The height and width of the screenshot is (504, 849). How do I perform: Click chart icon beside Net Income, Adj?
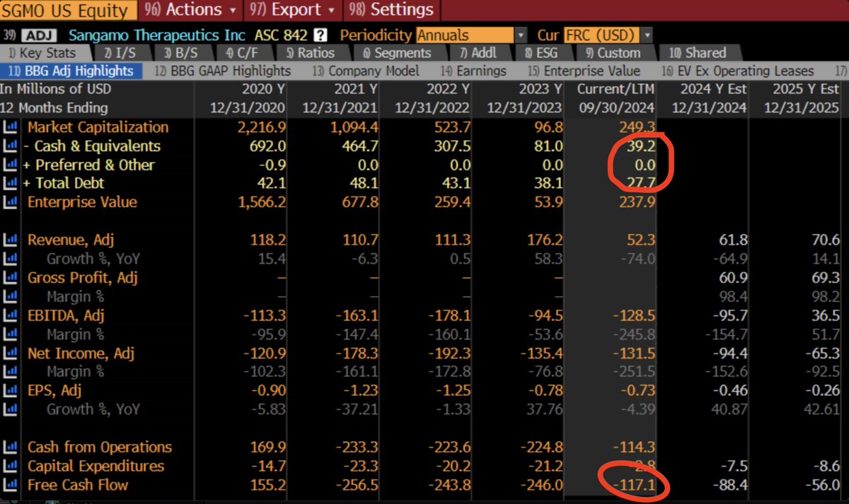[11, 353]
